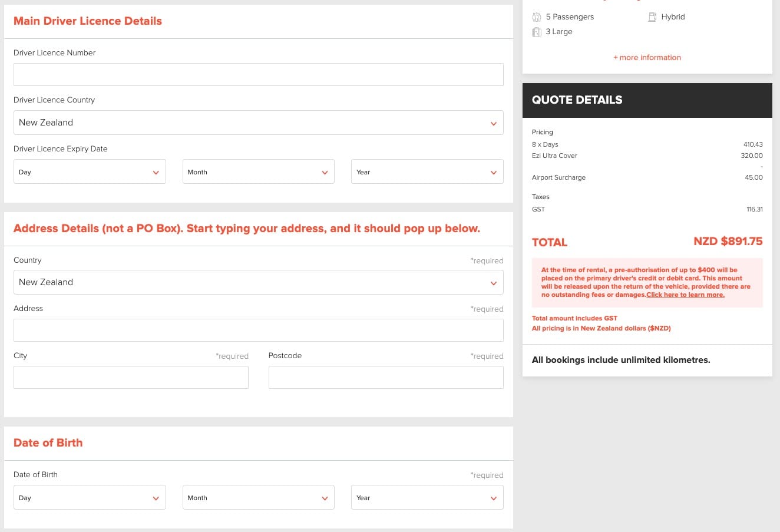This screenshot has height=532, width=780.
Task: Expand licence expiry Month dropdown
Action: coord(258,172)
